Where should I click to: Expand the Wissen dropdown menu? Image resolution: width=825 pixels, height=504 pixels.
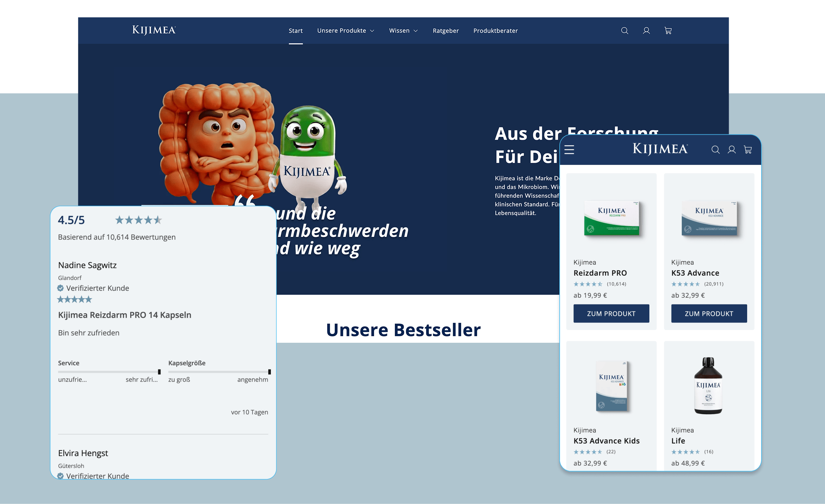point(403,31)
